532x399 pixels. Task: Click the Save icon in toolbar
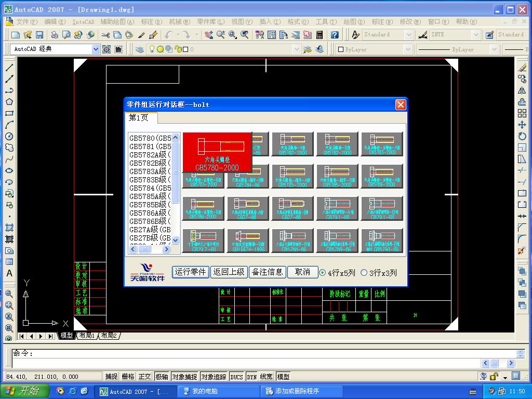point(39,35)
